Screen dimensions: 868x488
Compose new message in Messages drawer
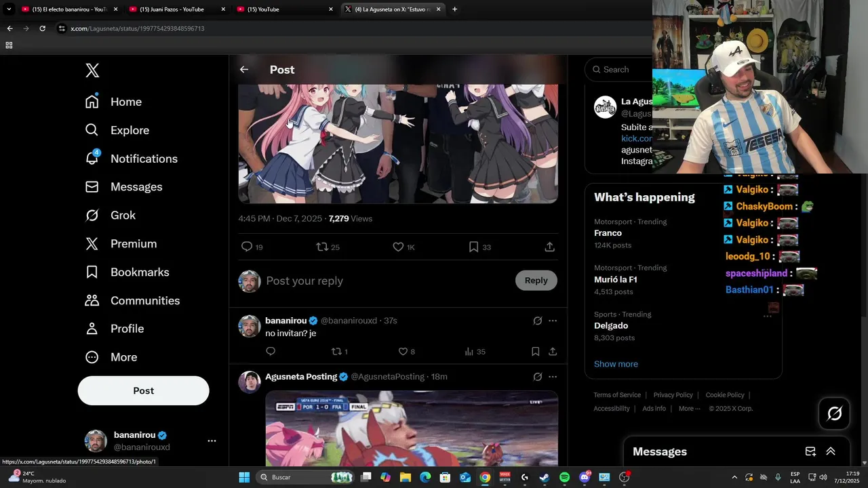[810, 451]
